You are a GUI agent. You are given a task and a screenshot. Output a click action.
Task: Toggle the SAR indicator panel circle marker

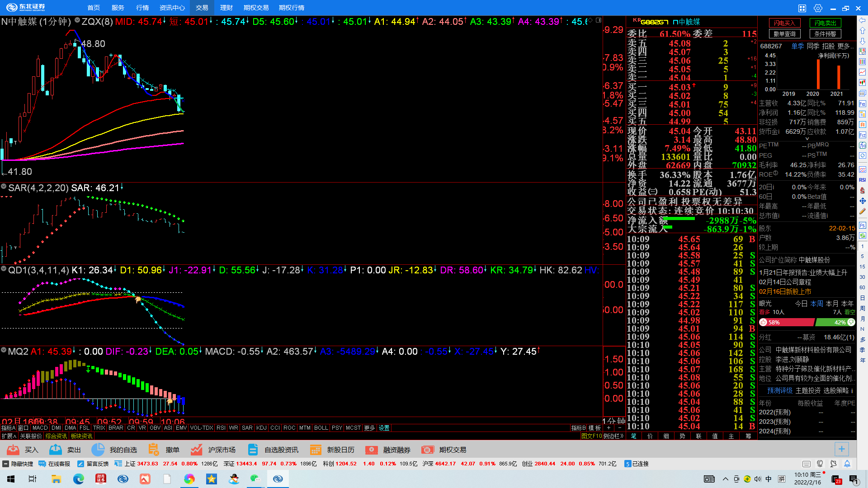pyautogui.click(x=4, y=187)
